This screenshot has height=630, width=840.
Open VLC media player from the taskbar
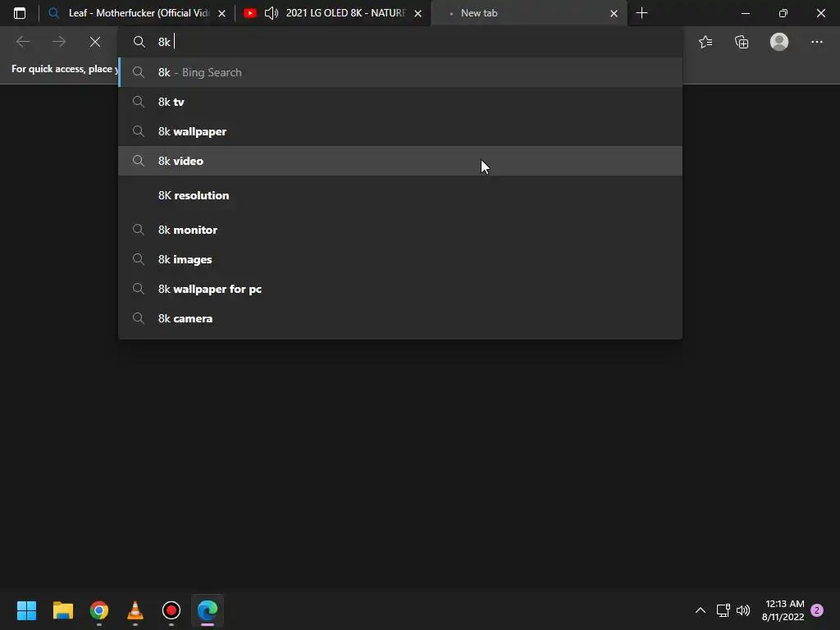[x=135, y=610]
